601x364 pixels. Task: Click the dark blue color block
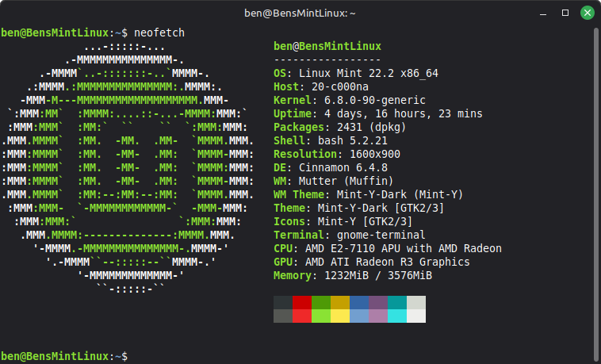[358, 302]
